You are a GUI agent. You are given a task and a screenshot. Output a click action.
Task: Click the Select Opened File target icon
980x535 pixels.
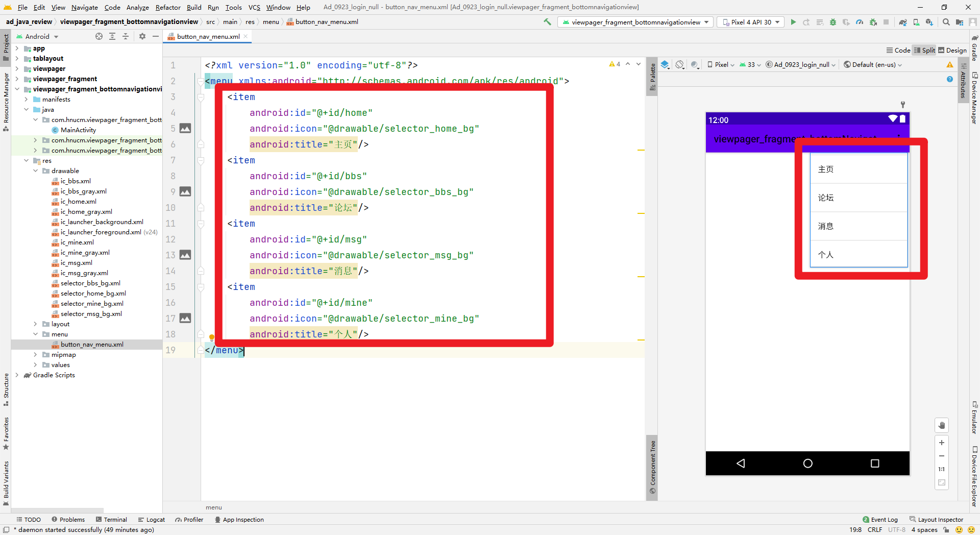(x=99, y=36)
